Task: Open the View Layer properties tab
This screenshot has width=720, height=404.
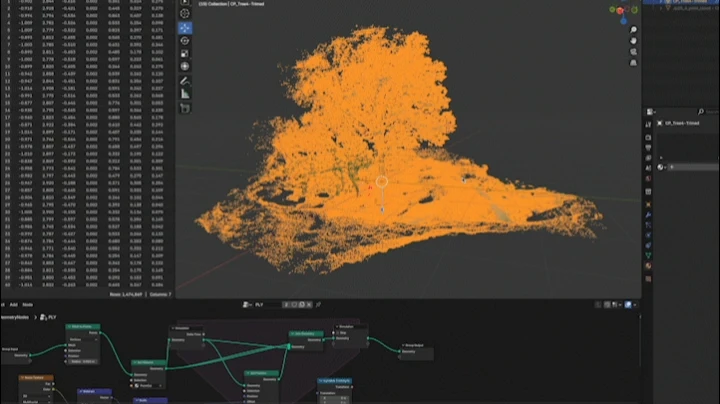Action: [648, 158]
